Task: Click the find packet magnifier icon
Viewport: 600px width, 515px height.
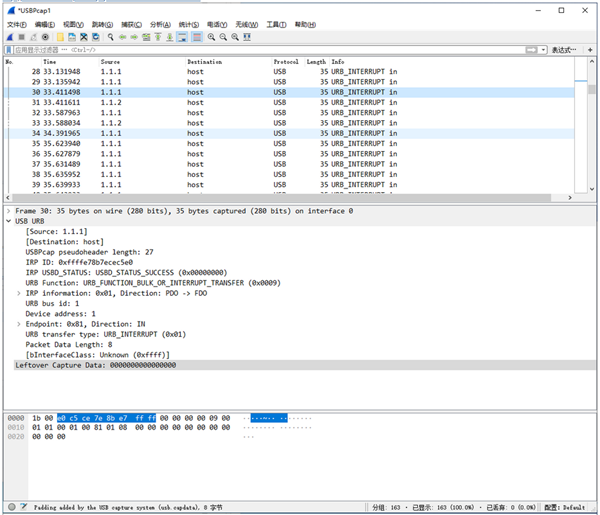Action: click(x=110, y=37)
